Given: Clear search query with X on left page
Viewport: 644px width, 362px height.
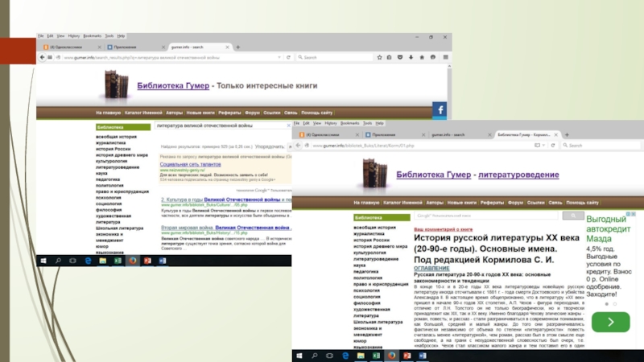Looking at the screenshot, I should coord(289,125).
